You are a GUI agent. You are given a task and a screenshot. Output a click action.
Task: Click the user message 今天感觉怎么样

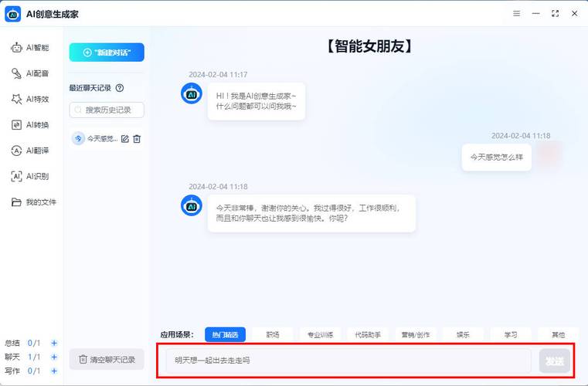pyautogui.click(x=497, y=157)
